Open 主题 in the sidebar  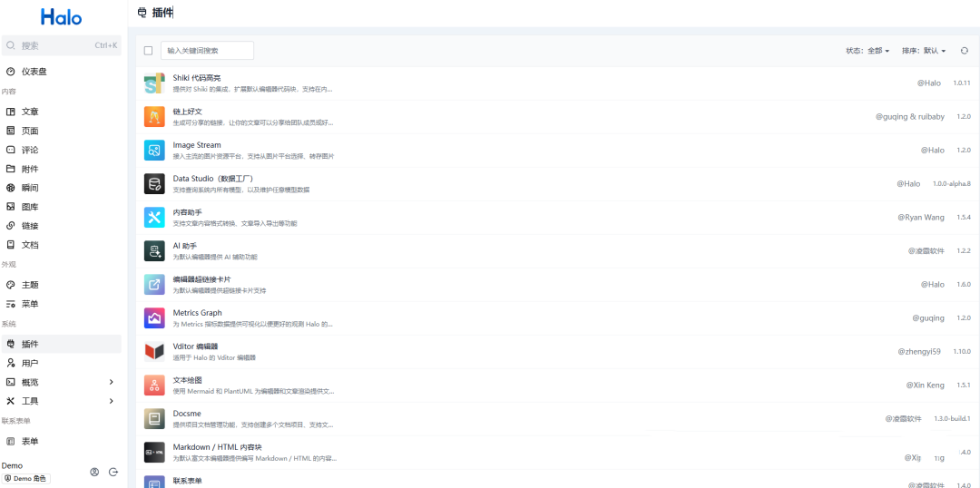coord(30,285)
